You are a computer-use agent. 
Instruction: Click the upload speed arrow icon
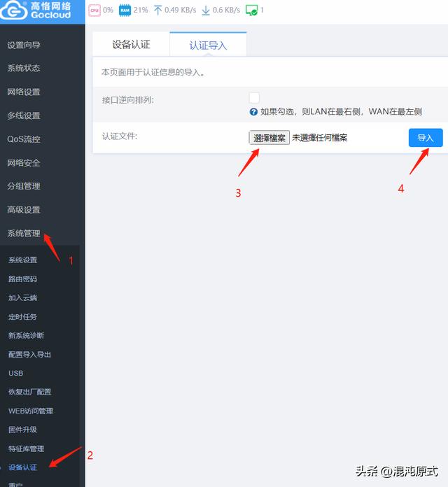point(157,10)
